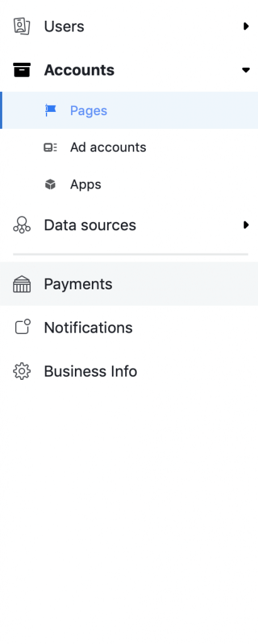Click the Accounts archive box icon

pos(22,70)
